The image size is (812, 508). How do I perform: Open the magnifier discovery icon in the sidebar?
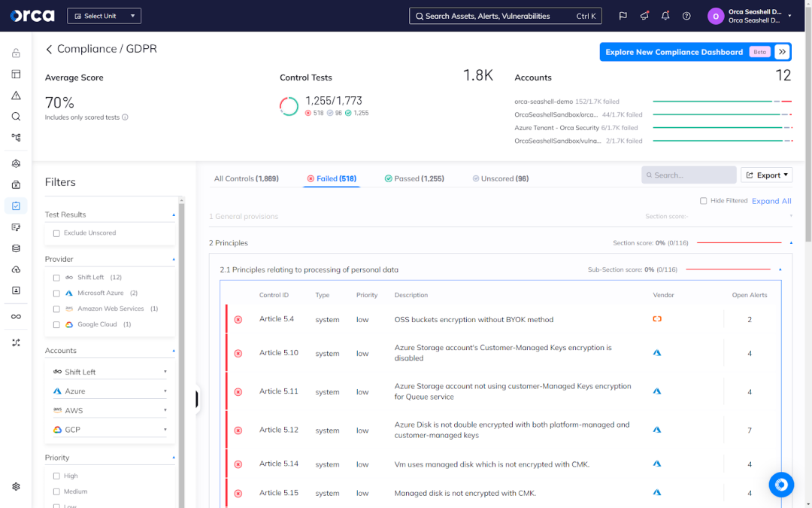(x=16, y=117)
